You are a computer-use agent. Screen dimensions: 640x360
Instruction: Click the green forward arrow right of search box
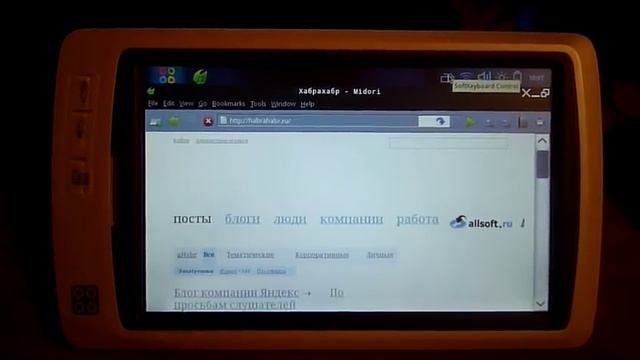tap(471, 122)
